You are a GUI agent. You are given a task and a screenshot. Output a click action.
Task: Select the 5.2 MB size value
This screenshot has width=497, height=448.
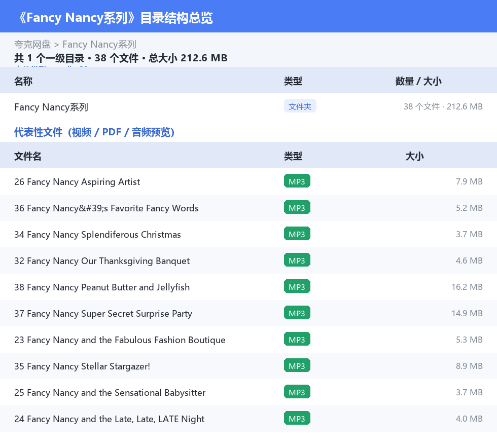[469, 208]
